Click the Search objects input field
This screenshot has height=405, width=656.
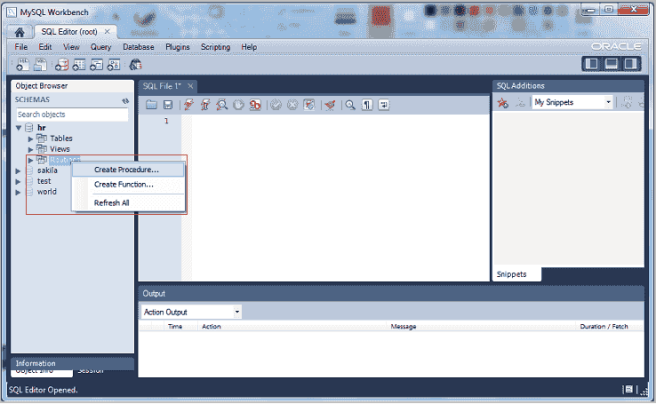[x=72, y=114]
